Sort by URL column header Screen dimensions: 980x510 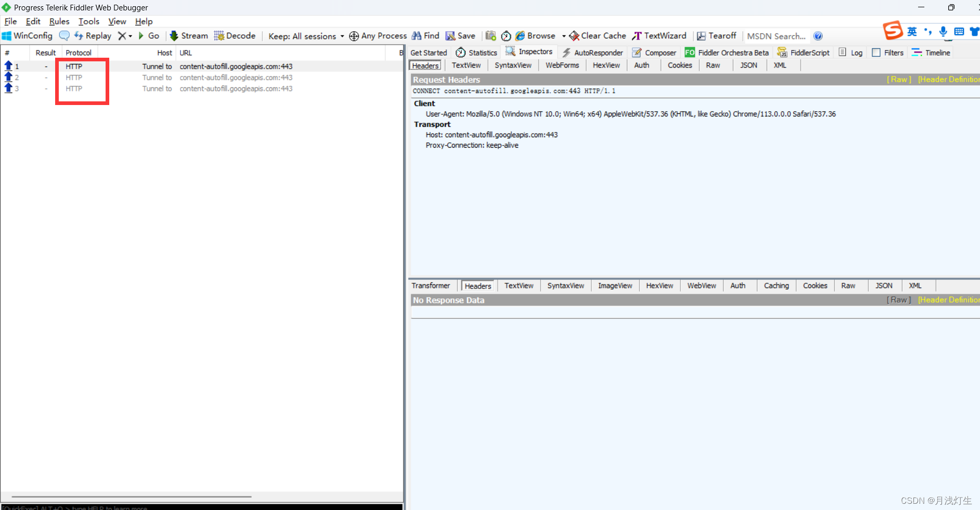[x=281, y=53]
